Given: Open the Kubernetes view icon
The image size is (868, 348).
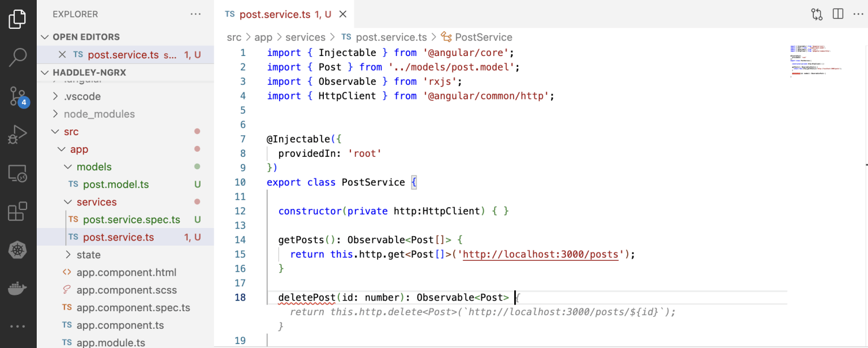Looking at the screenshot, I should pos(18,250).
